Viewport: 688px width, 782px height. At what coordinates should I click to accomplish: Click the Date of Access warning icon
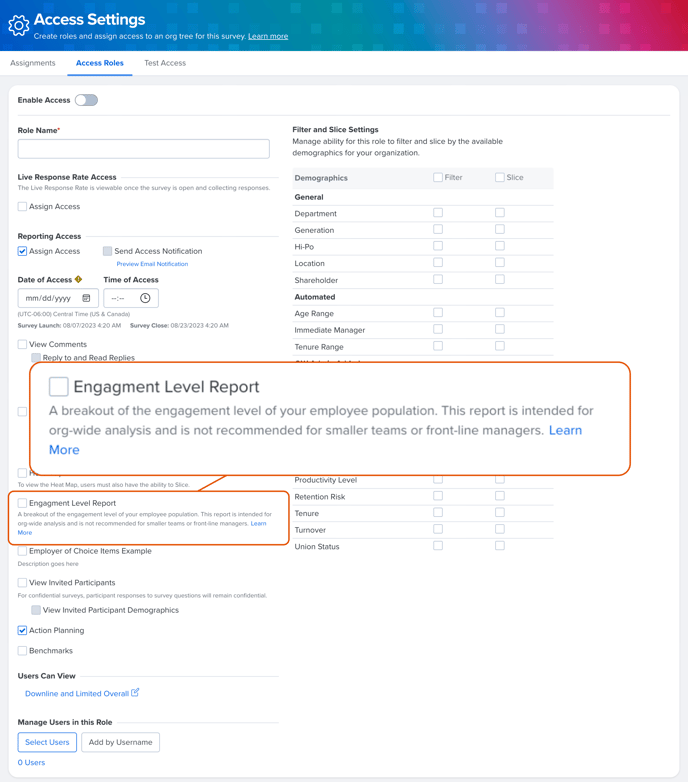point(78,279)
